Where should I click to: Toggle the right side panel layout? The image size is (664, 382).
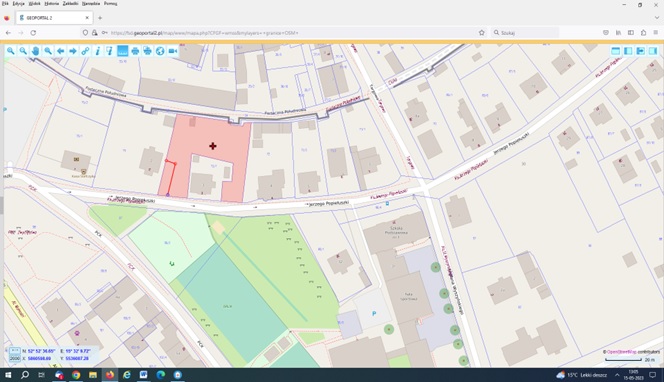(x=653, y=51)
